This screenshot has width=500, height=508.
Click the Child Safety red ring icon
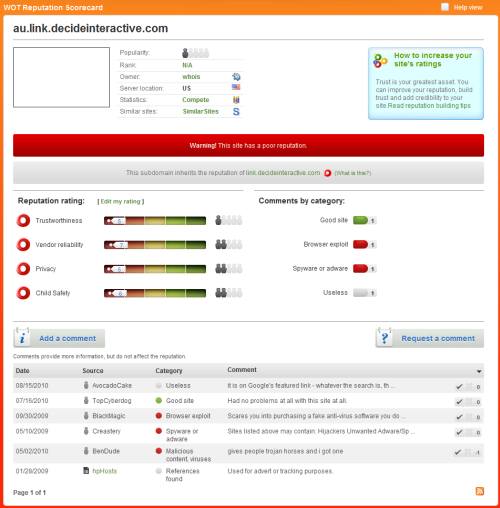tap(23, 293)
